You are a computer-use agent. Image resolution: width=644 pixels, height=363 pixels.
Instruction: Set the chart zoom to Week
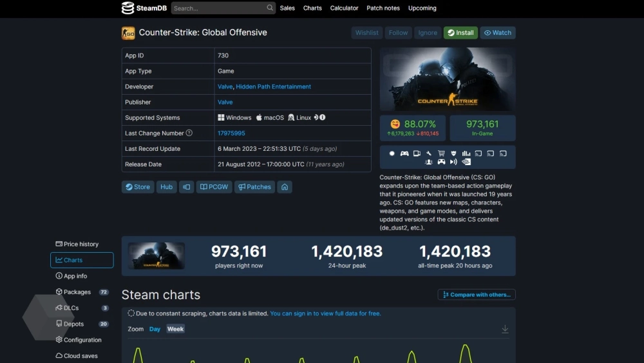pyautogui.click(x=175, y=329)
